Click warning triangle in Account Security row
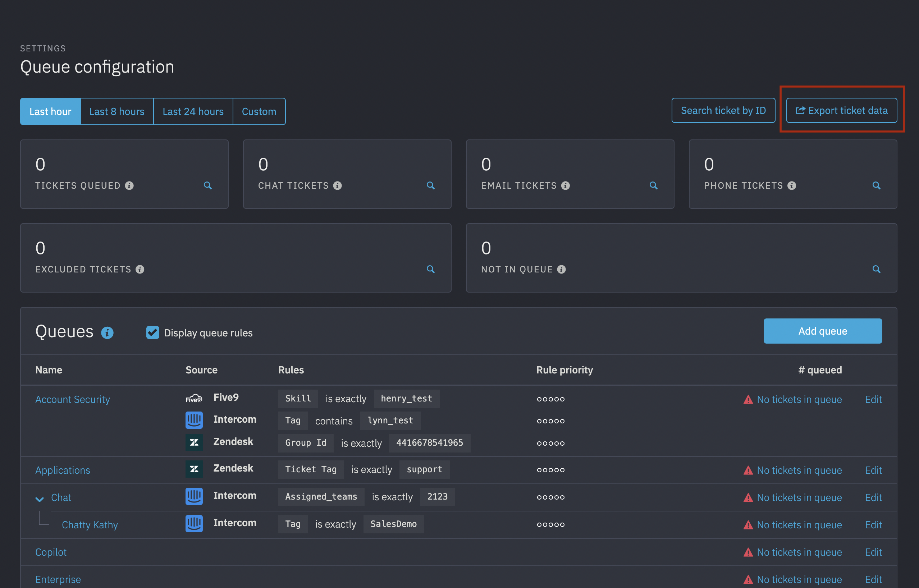The image size is (919, 588). point(748,400)
